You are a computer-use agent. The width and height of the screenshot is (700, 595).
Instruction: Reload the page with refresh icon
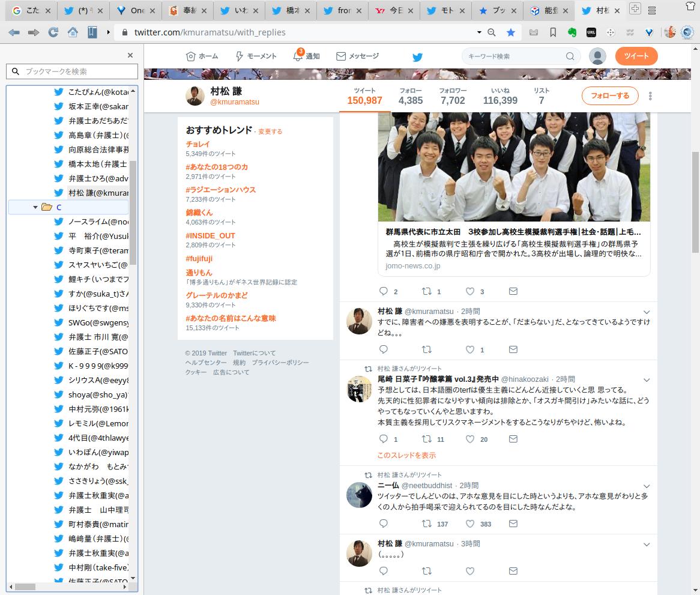[x=53, y=32]
